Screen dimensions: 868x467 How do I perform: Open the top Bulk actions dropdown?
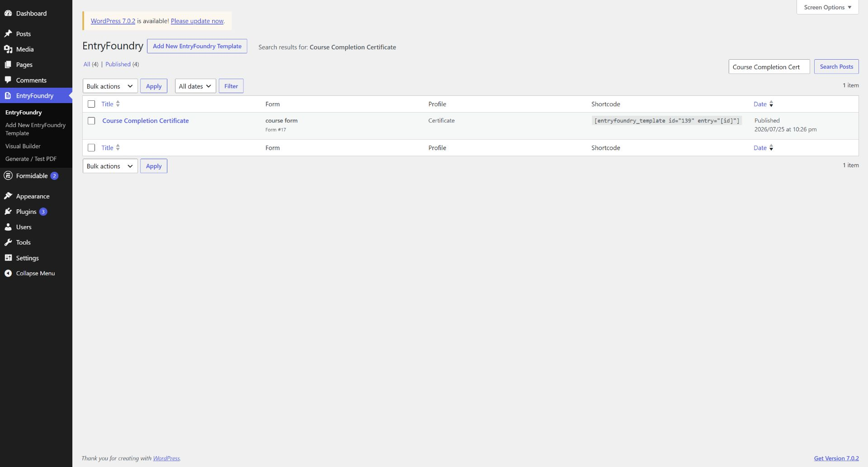click(110, 86)
